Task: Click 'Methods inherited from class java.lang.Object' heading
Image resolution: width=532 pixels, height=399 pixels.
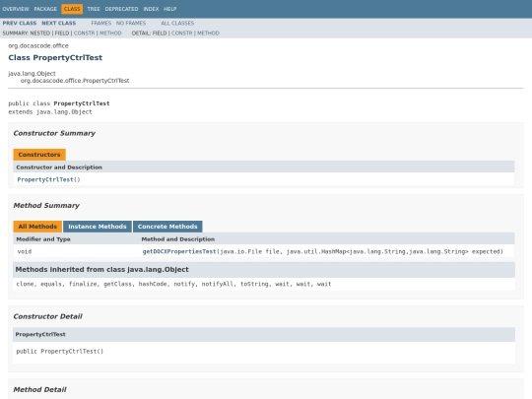Action: pyautogui.click(x=102, y=269)
